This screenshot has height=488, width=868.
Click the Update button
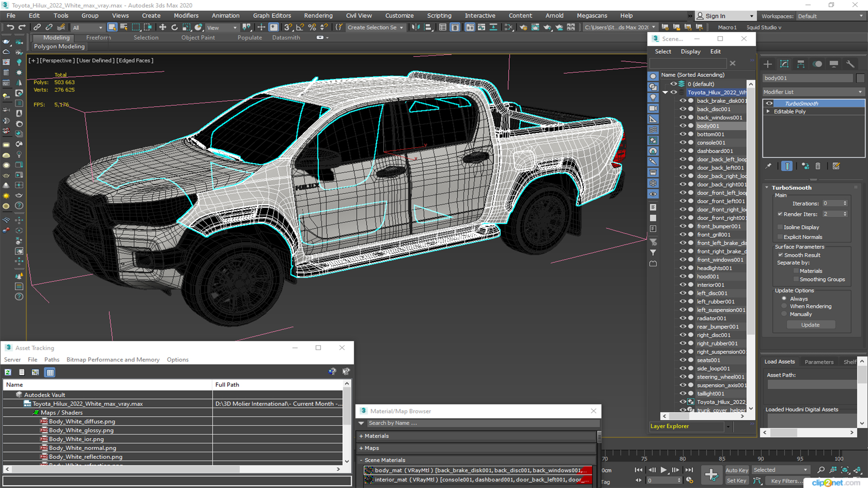tap(811, 325)
